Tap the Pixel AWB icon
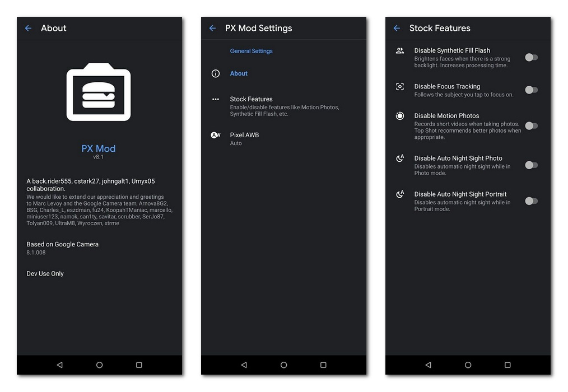The image size is (568, 392). click(x=216, y=135)
